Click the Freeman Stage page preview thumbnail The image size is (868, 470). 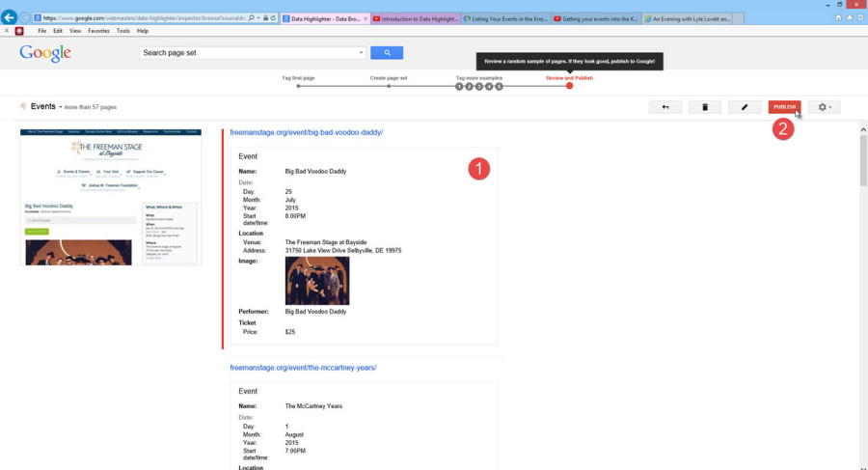point(111,197)
